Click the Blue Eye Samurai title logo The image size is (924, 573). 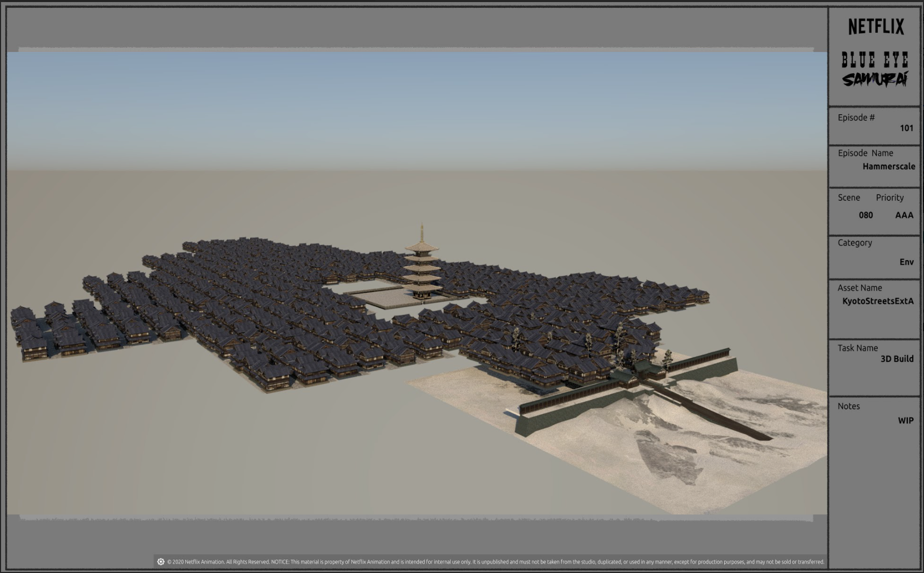[875, 69]
